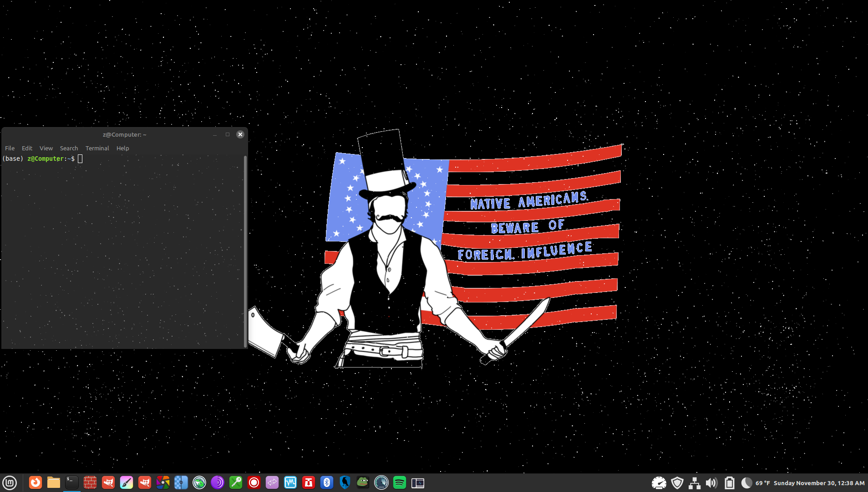
Task: Click the terminal's vertical scrollbar
Action: click(x=245, y=251)
